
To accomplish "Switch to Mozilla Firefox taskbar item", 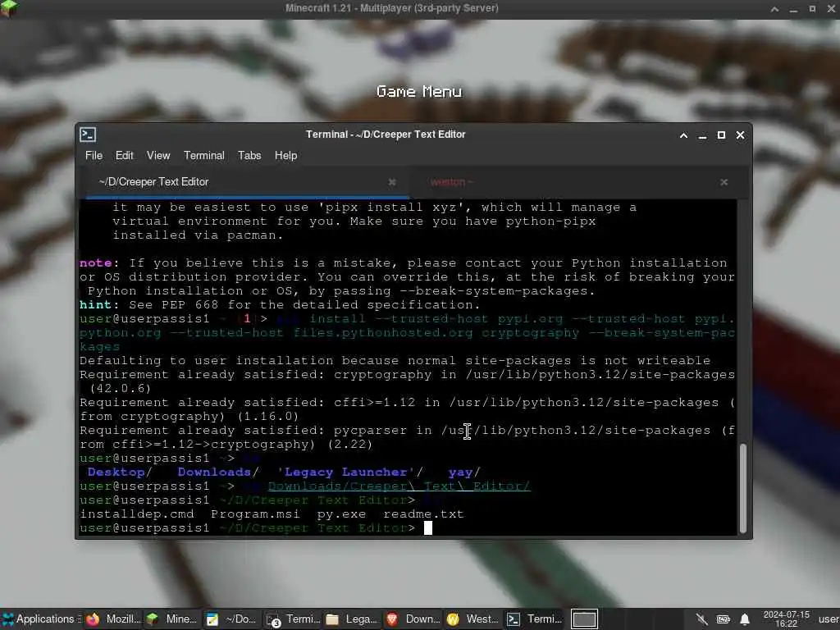I will 114,619.
